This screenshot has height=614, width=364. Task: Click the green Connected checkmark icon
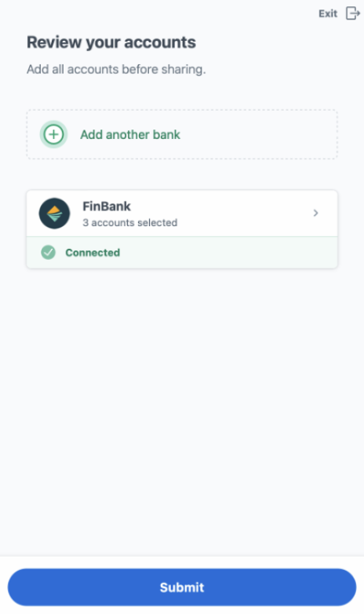[48, 253]
